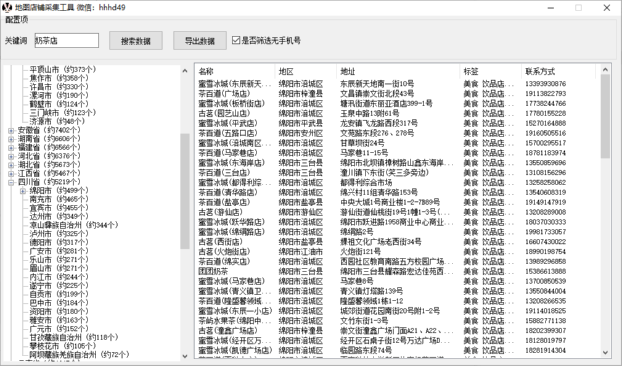Select 自贡市 in the region tree
The width and height of the screenshot is (622, 366).
59,294
